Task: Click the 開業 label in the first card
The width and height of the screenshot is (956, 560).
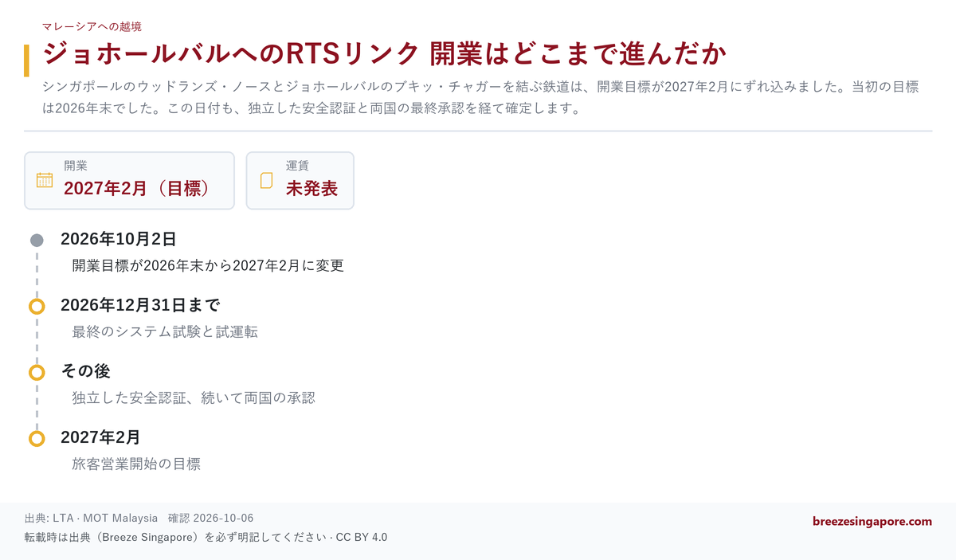Action: tap(76, 166)
